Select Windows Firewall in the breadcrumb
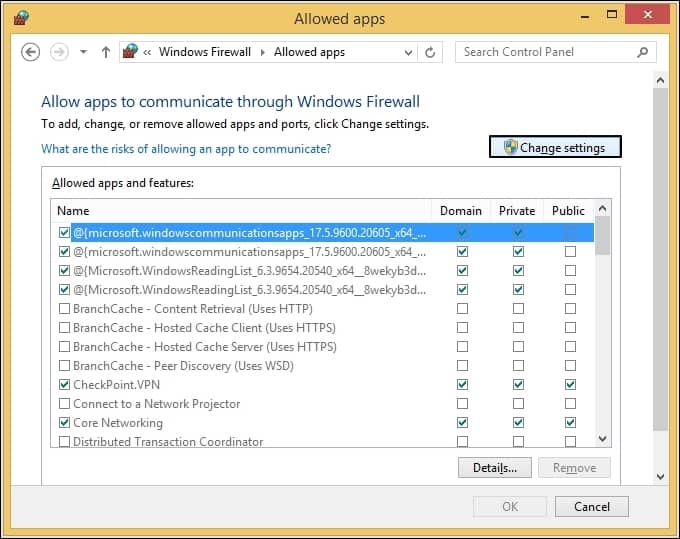Image resolution: width=680 pixels, height=539 pixels. [205, 52]
